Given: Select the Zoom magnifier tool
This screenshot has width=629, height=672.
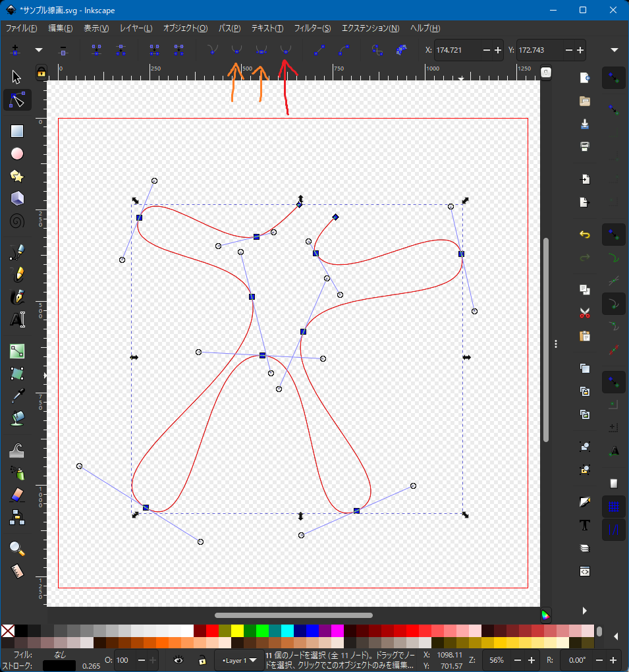Looking at the screenshot, I should (x=16, y=549).
